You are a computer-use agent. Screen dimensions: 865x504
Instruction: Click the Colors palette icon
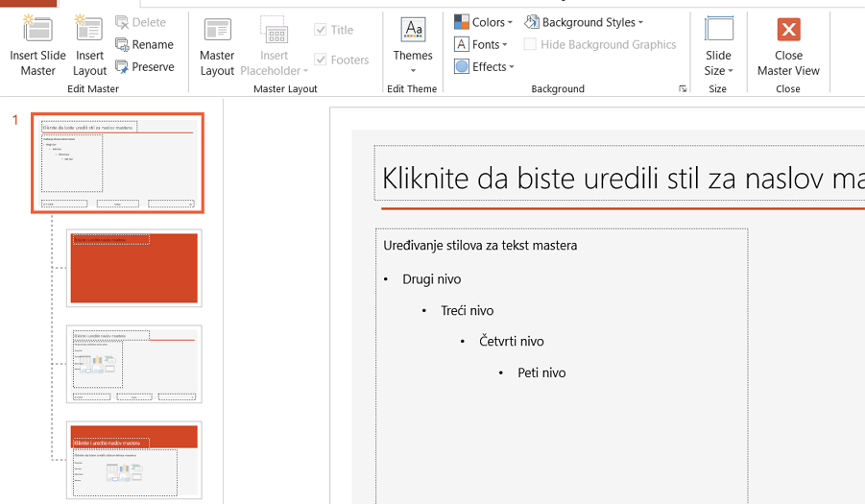pyautogui.click(x=461, y=22)
